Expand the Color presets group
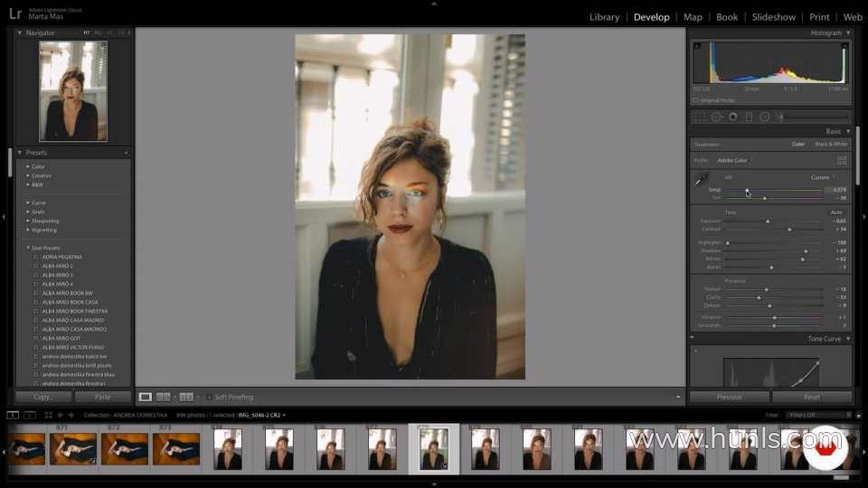The image size is (868, 488). pos(28,166)
